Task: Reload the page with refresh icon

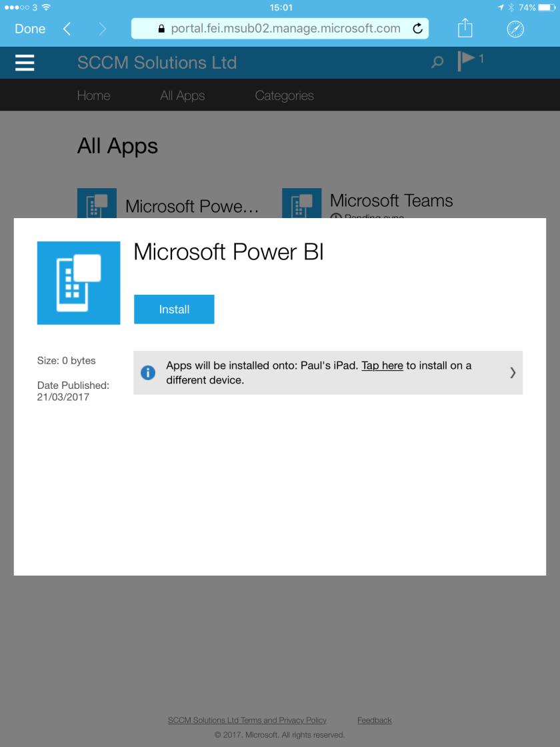Action: 417,29
